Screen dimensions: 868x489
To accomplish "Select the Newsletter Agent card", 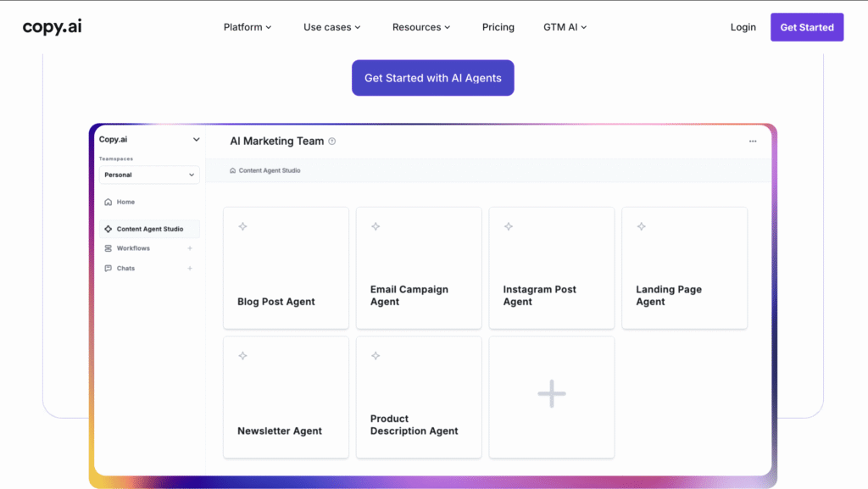I will tap(286, 397).
